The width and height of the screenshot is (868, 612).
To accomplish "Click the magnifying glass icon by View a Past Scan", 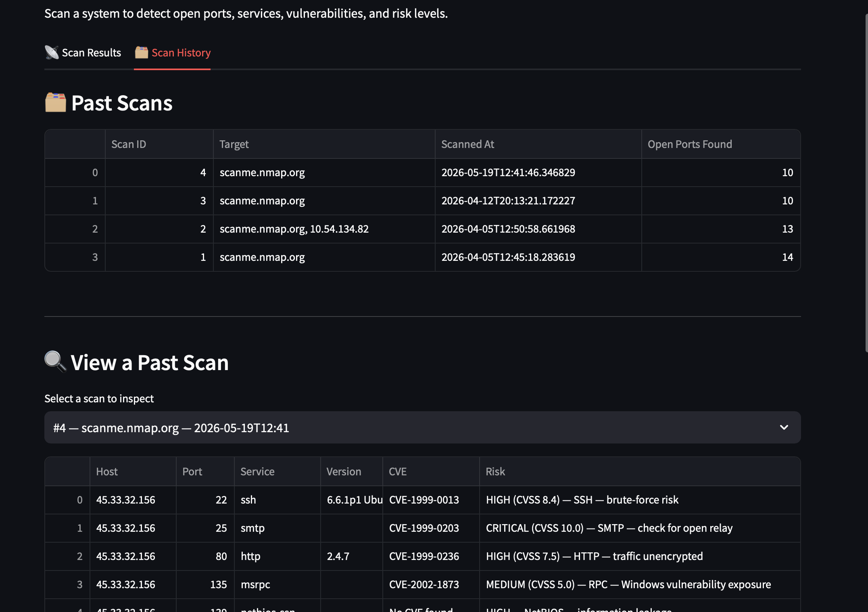I will point(55,362).
